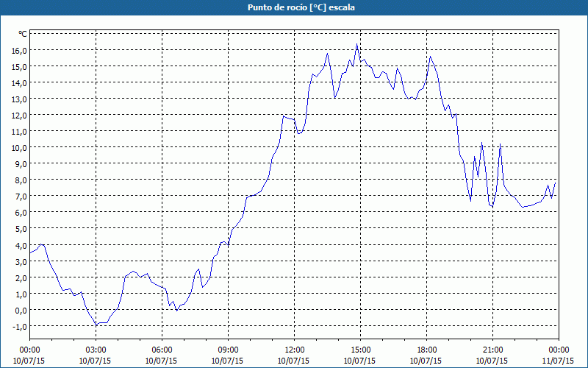Click the 09:00 time label
This screenshot has height=368, width=588.
click(x=228, y=350)
